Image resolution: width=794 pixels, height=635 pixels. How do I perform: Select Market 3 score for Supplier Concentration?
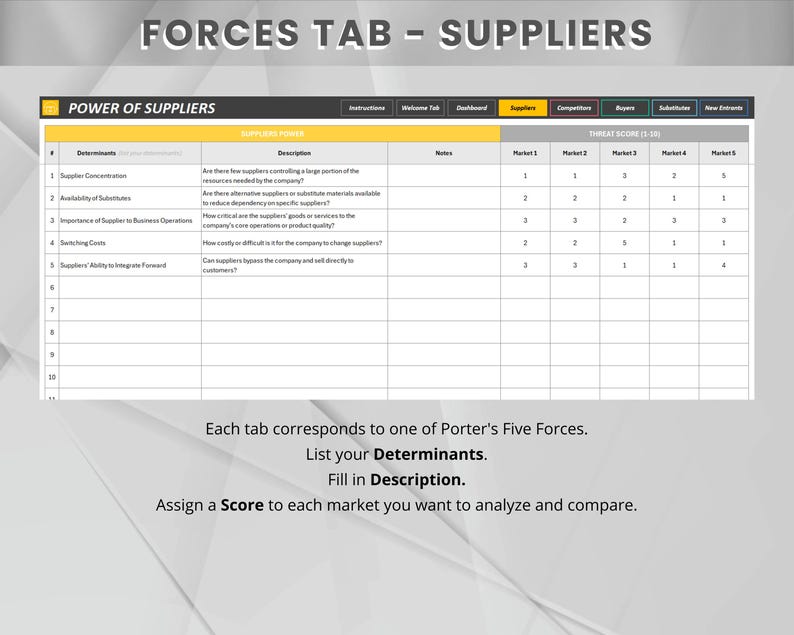pyautogui.click(x=624, y=176)
